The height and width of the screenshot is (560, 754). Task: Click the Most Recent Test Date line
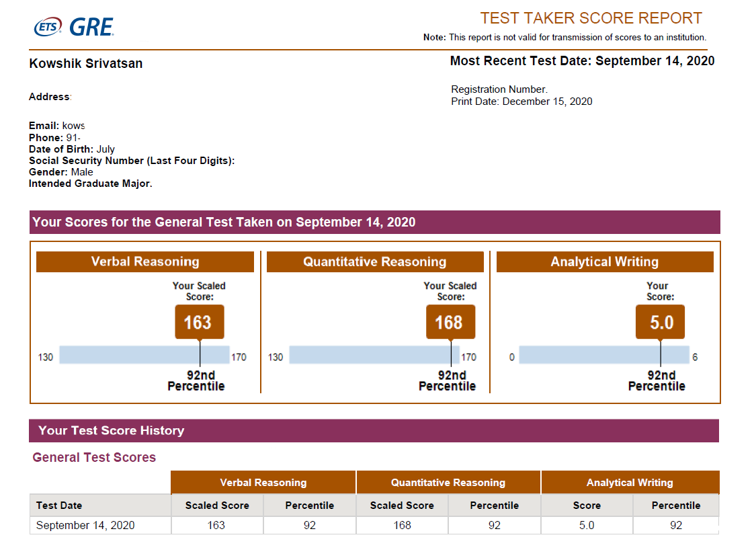(x=582, y=61)
